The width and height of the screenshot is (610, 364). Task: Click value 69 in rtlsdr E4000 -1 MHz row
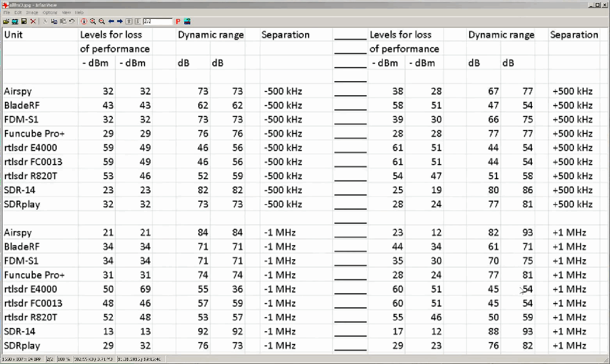[145, 290]
